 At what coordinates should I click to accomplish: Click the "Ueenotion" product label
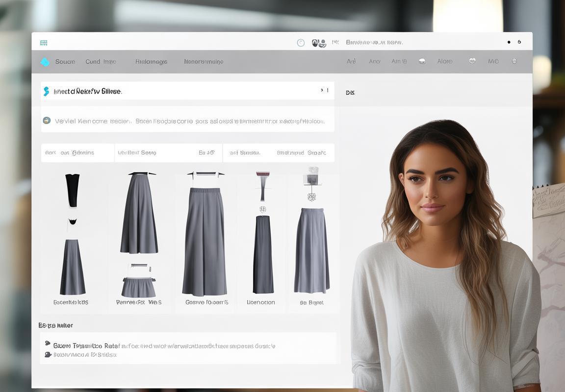(261, 302)
